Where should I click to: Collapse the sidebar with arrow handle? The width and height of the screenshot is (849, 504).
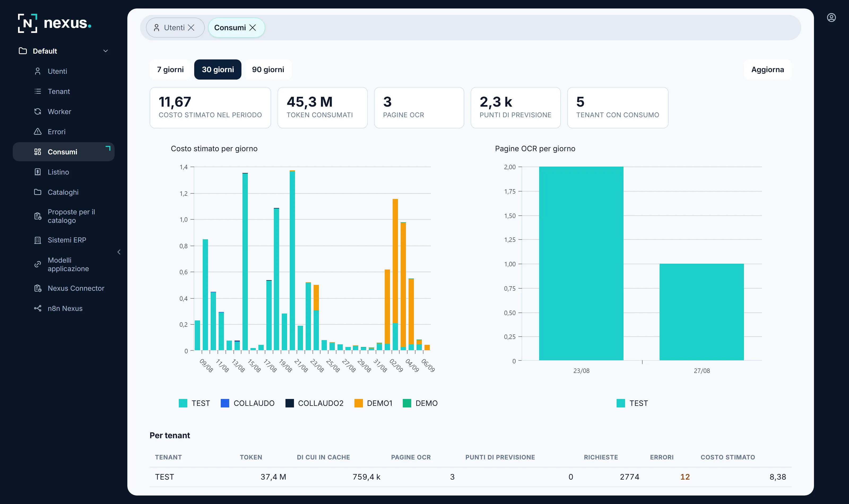tap(119, 252)
